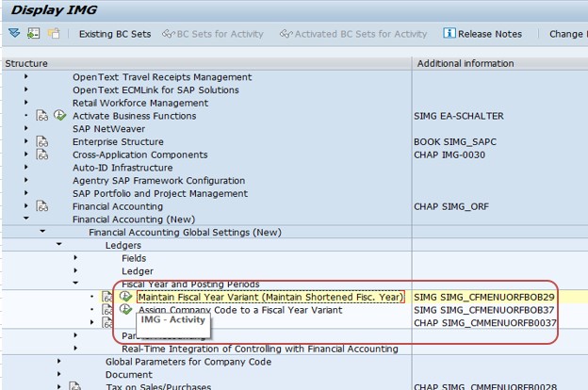Click the Additional information column header
588x390 pixels.
[499, 63]
